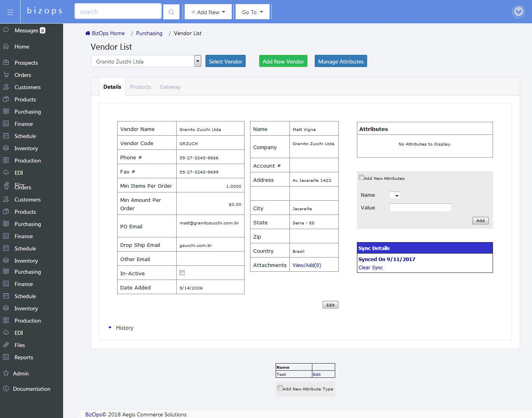
Task: Switch to the Products tab
Action: click(x=140, y=87)
